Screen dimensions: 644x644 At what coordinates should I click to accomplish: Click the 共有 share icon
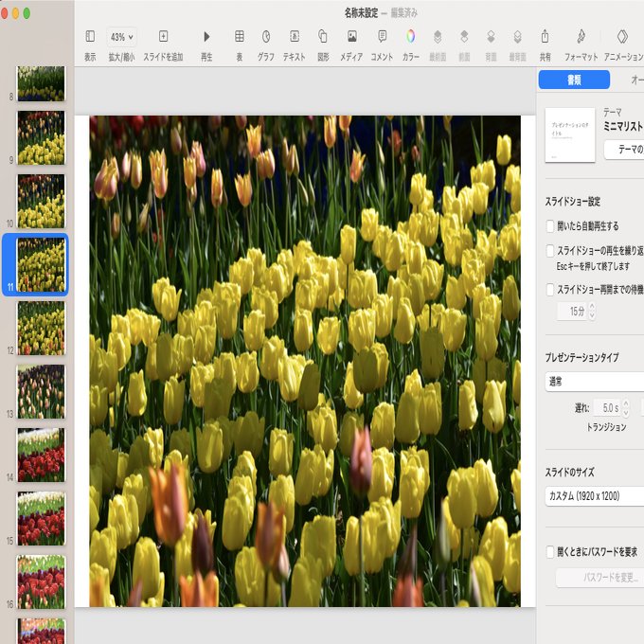tap(545, 37)
